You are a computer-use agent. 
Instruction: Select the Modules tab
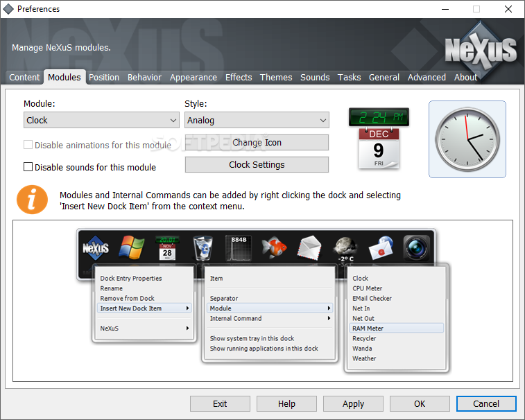pos(64,78)
